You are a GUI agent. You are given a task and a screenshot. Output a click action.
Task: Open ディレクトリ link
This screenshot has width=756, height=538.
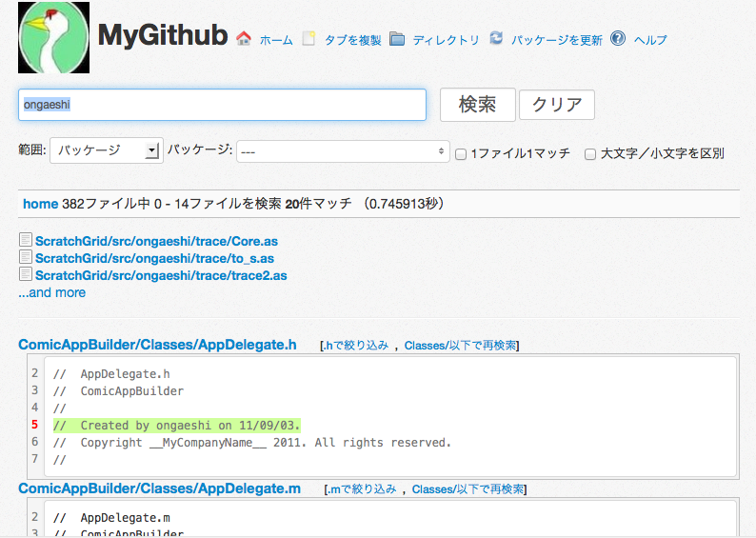(446, 40)
